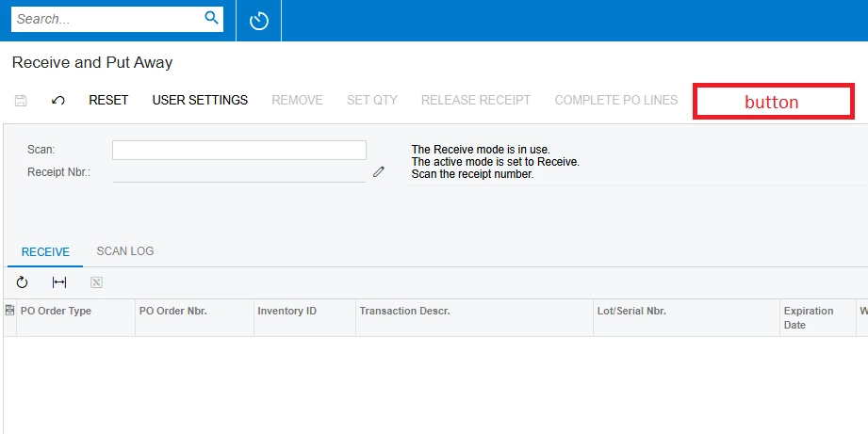Switch to the RECEIVE tab
The height and width of the screenshot is (434, 868).
click(x=45, y=252)
